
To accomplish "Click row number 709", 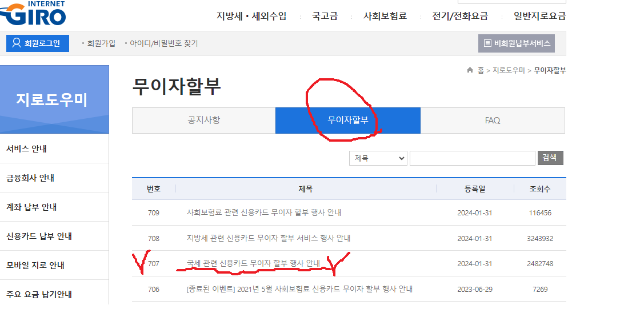I will [x=154, y=212].
